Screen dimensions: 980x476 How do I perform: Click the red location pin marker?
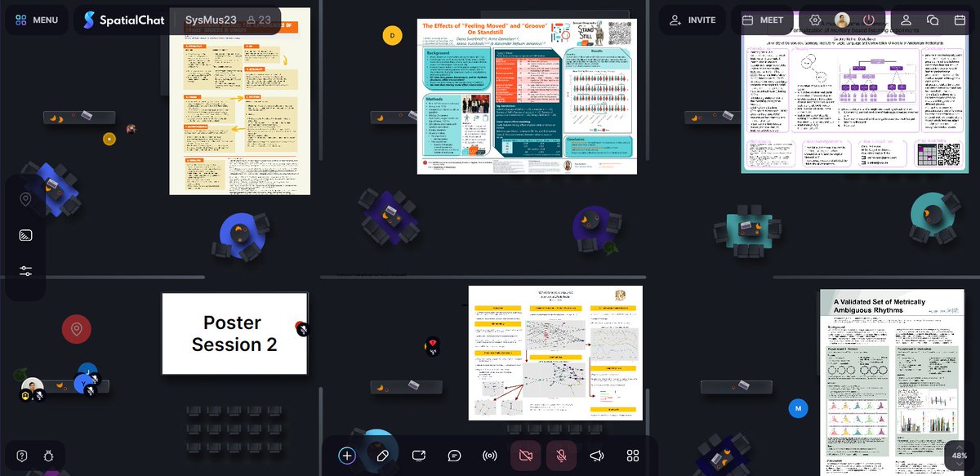click(77, 329)
